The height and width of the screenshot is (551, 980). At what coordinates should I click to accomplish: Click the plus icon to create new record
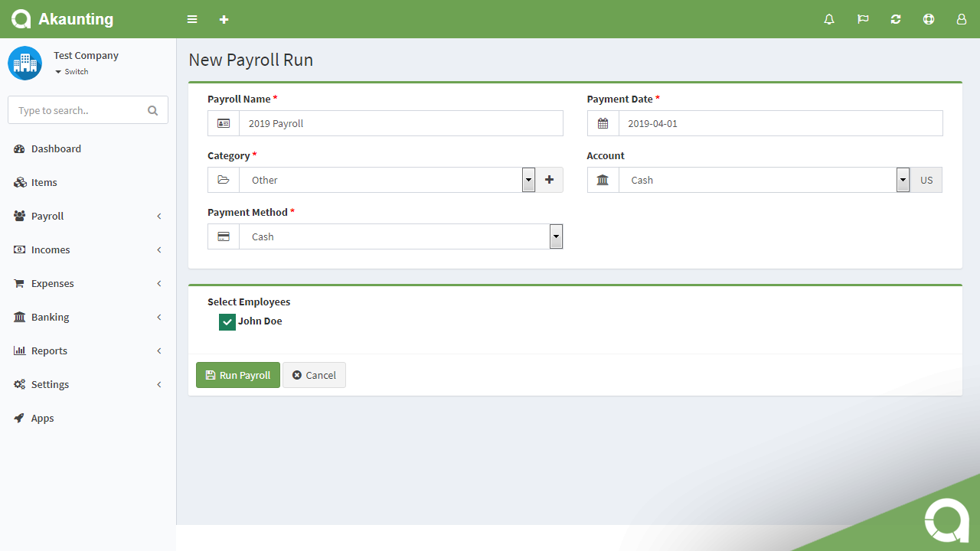224,19
